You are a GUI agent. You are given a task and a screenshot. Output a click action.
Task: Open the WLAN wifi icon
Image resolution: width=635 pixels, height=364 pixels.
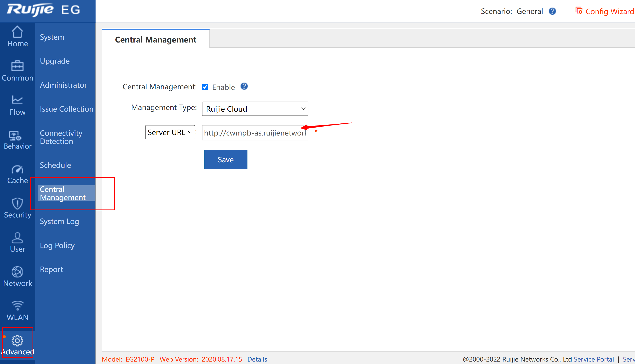(x=17, y=306)
